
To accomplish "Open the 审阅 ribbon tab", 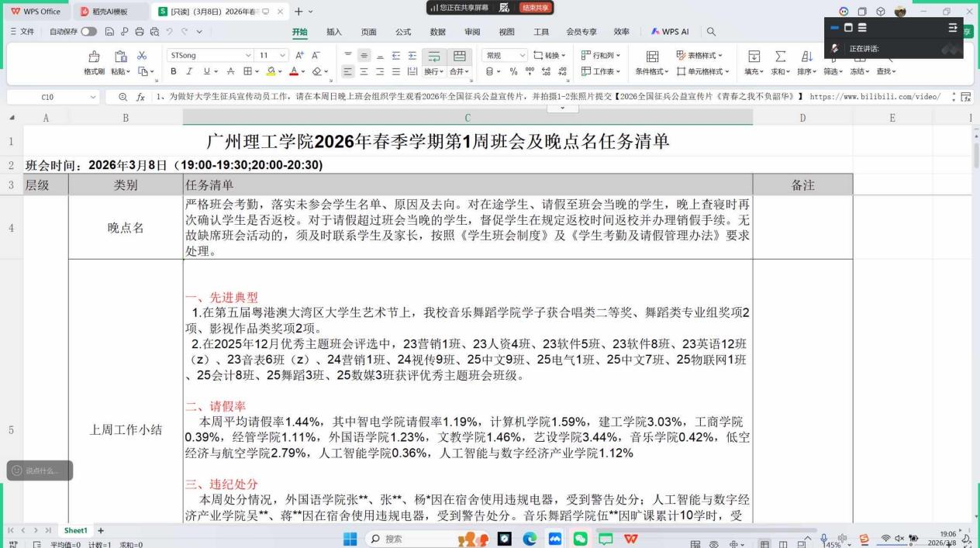I will [x=471, y=32].
